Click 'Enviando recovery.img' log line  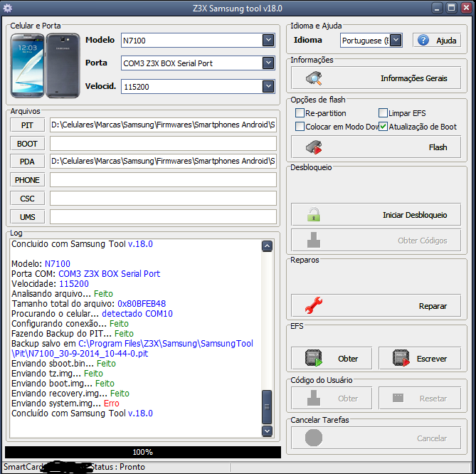(70, 394)
